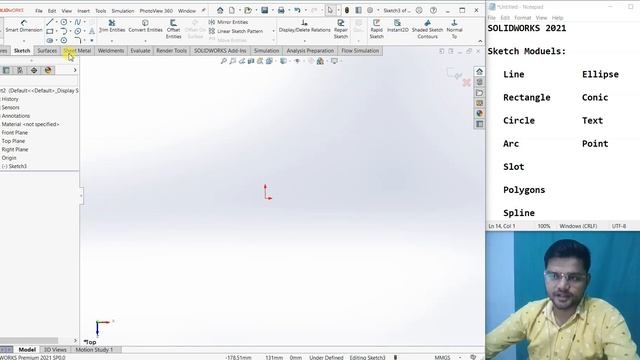Select the Circle sketch tool
Screen dimensions: 640x360
(64, 22)
